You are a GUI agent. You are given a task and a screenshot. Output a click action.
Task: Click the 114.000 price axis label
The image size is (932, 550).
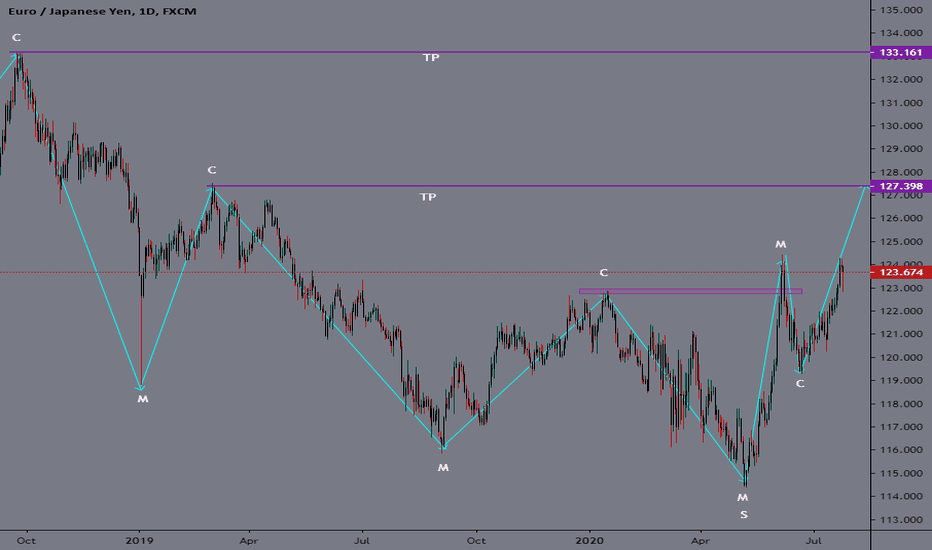click(901, 496)
